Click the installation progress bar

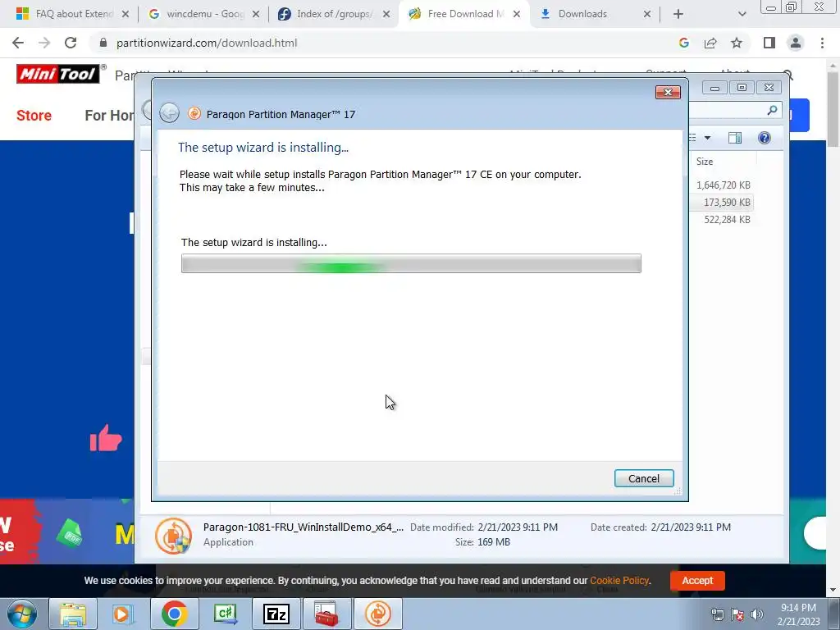(x=411, y=263)
